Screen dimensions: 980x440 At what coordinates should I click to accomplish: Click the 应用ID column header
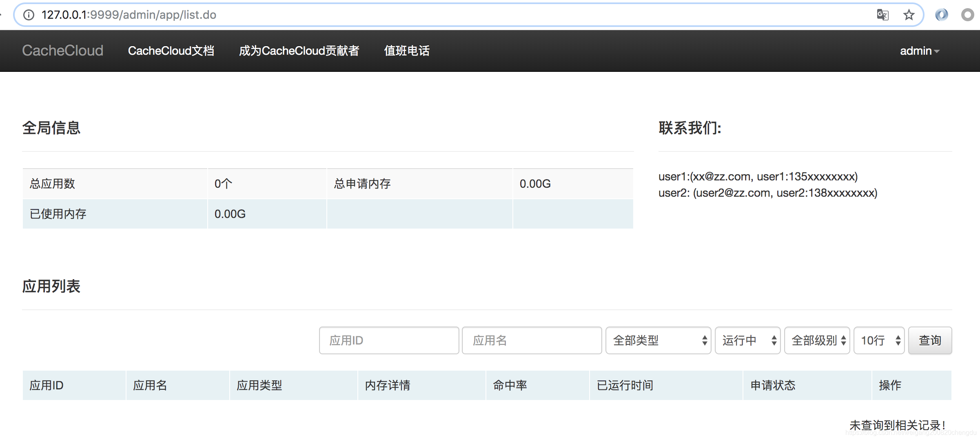74,385
